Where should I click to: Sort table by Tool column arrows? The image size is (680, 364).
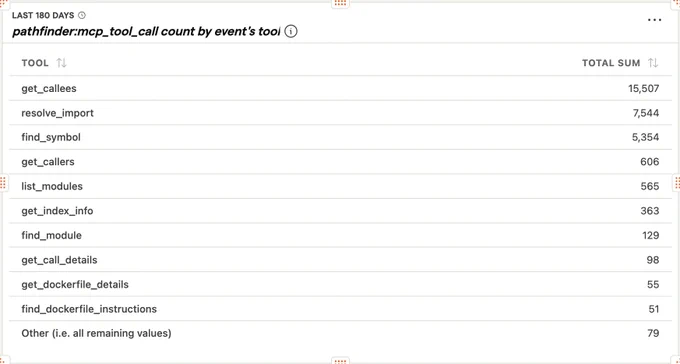point(62,63)
